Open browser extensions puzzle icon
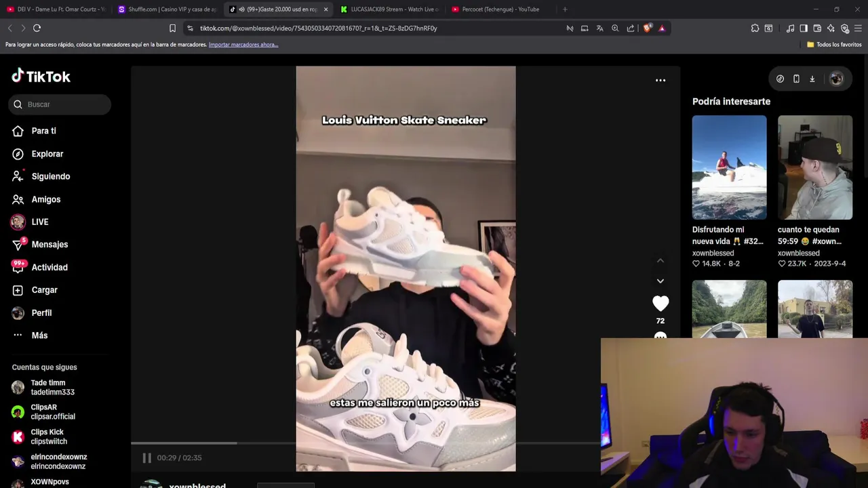The image size is (868, 488). coord(755,28)
